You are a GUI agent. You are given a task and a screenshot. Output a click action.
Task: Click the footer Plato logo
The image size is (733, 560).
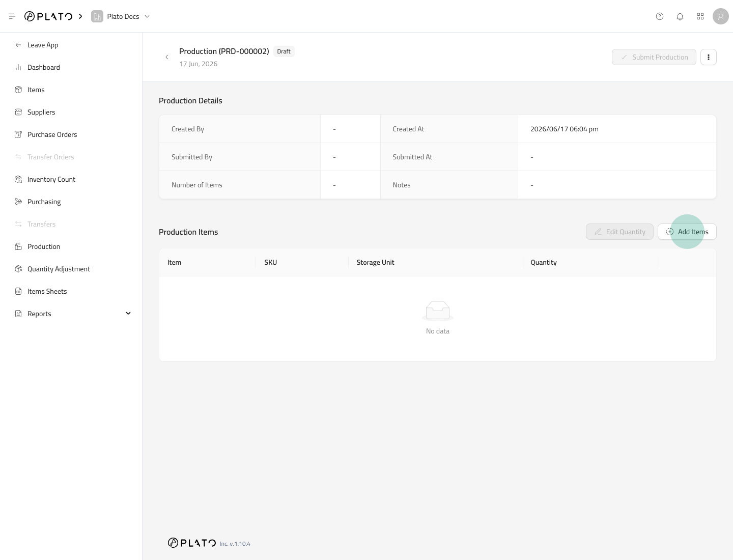coord(192,543)
